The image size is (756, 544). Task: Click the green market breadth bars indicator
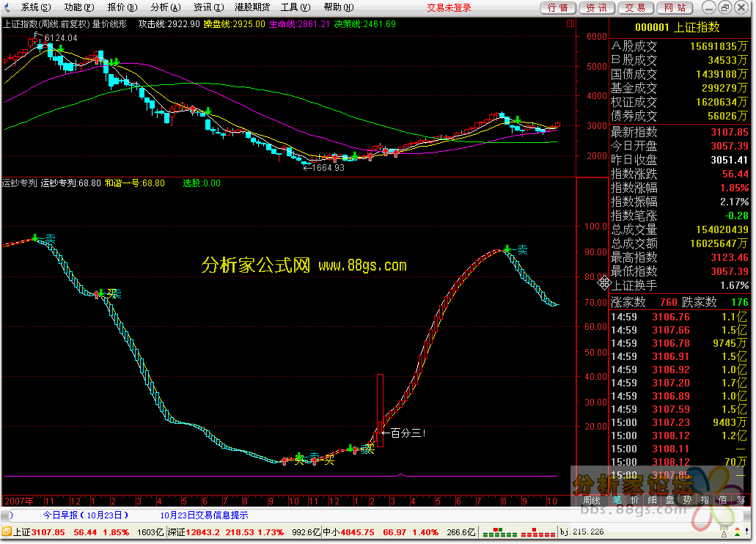click(499, 533)
